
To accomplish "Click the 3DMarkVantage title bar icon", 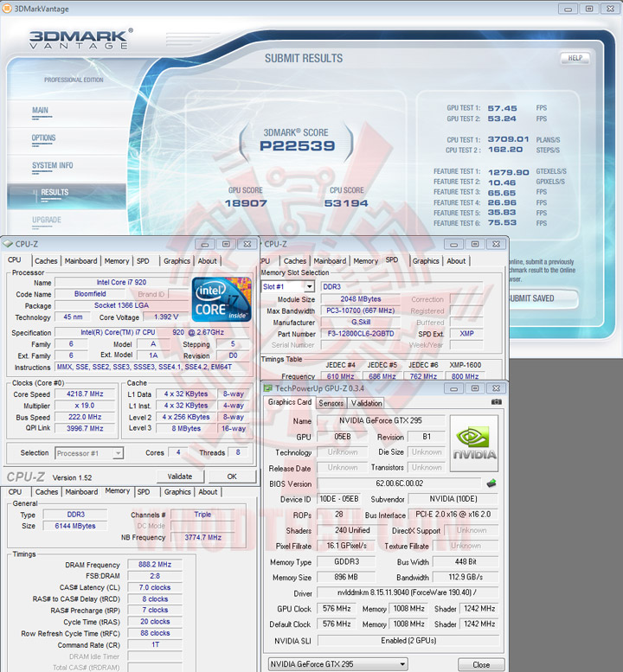I will tap(7, 9).
